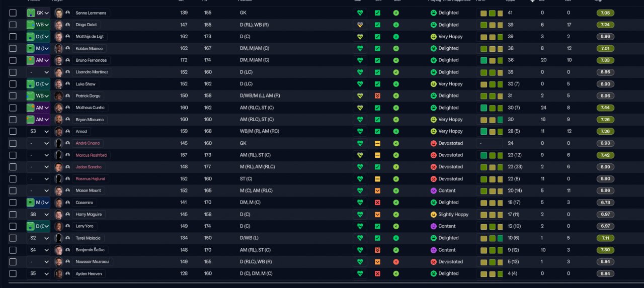This screenshot has width=644, height=288.
Task: Click Matthijs de Ligt's D (C) position text
Action: 245,37
